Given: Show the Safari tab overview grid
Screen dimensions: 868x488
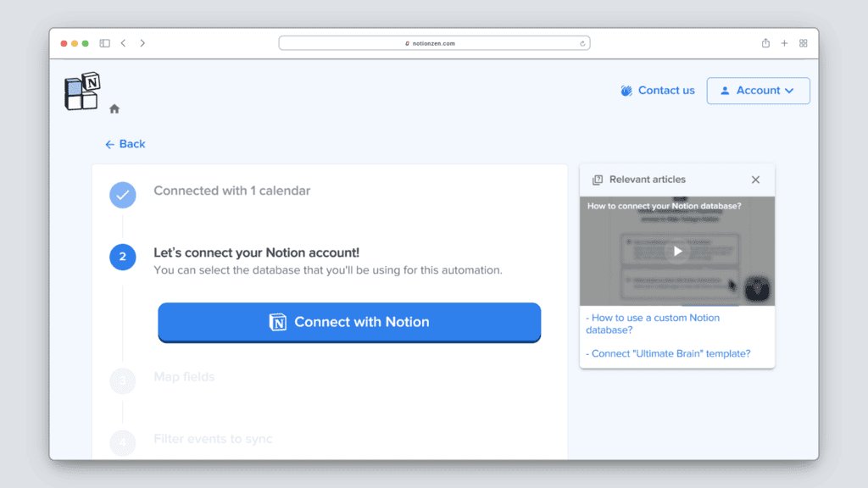Looking at the screenshot, I should pos(804,43).
